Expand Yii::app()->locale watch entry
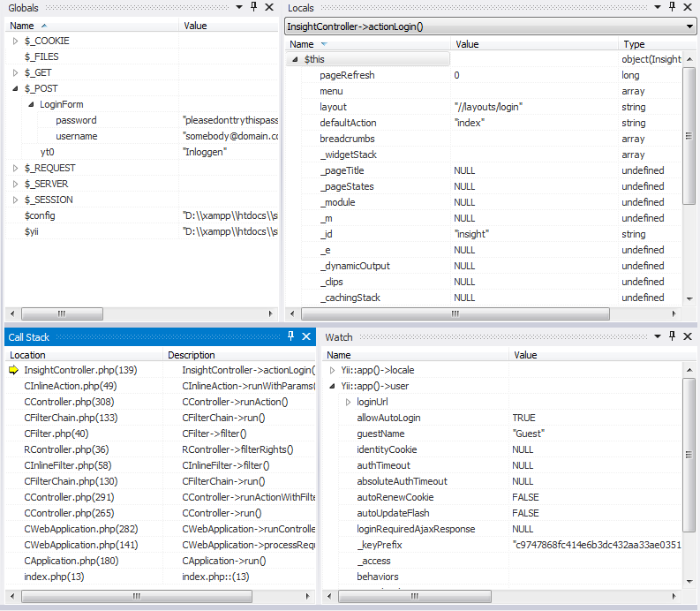700x611 pixels. point(332,370)
